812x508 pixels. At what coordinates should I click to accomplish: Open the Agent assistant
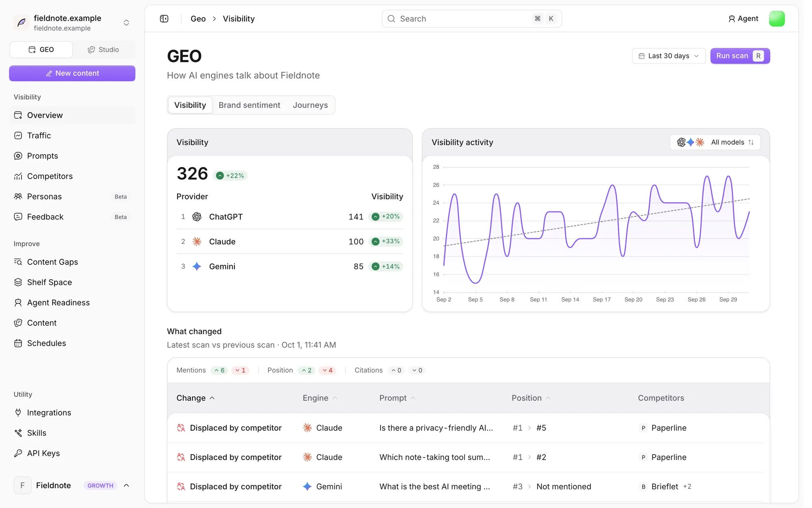(x=743, y=19)
